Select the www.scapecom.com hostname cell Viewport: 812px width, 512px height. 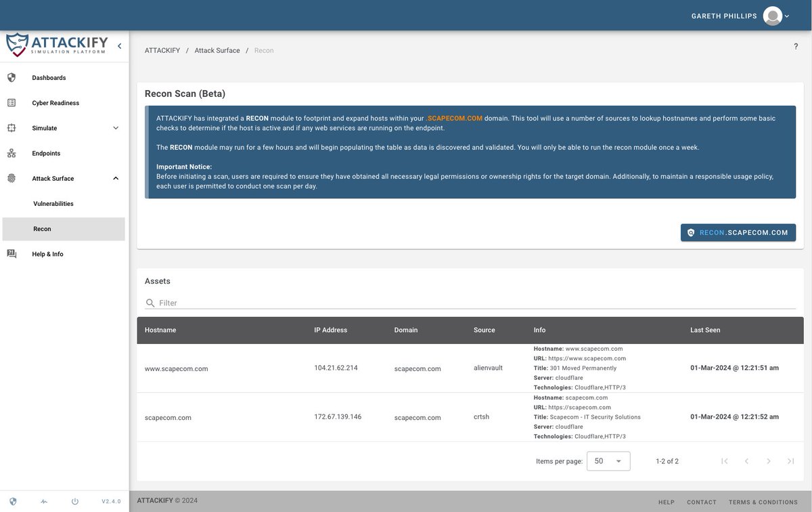tap(177, 369)
